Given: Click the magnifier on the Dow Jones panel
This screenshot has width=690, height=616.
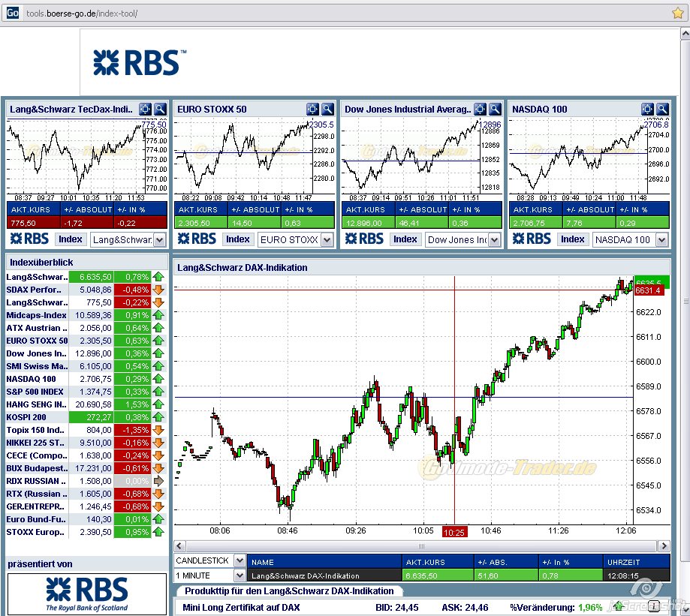Looking at the screenshot, I should click(495, 109).
